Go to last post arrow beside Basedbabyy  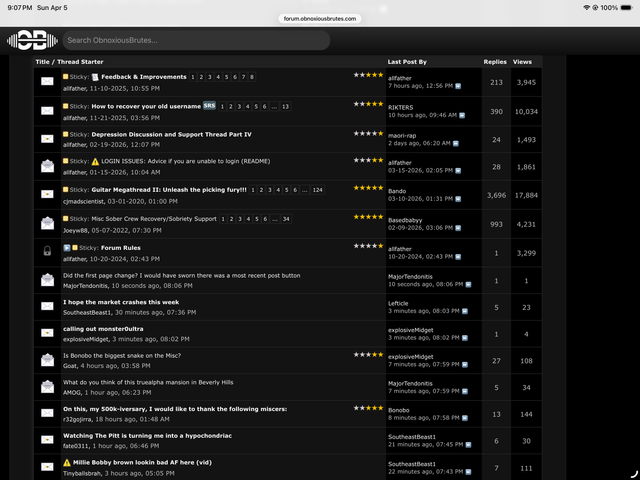(458, 228)
